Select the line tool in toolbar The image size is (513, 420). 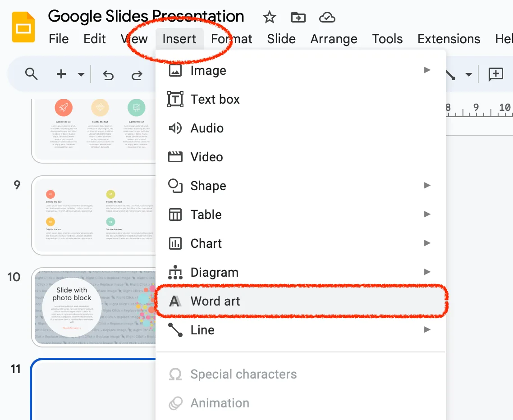click(450, 74)
